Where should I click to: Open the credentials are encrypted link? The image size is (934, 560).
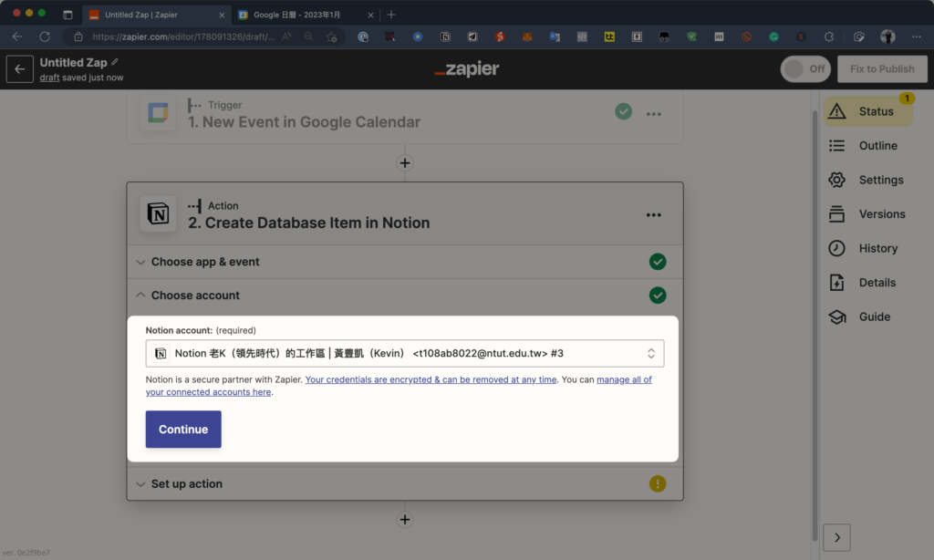tap(431, 379)
